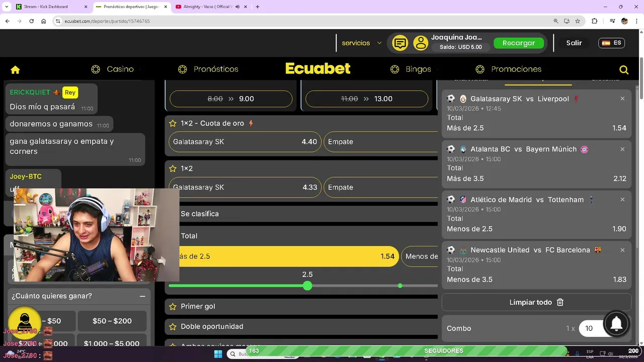Open the site search magnifier
Viewport: 644px width, 362px height.
[624, 70]
